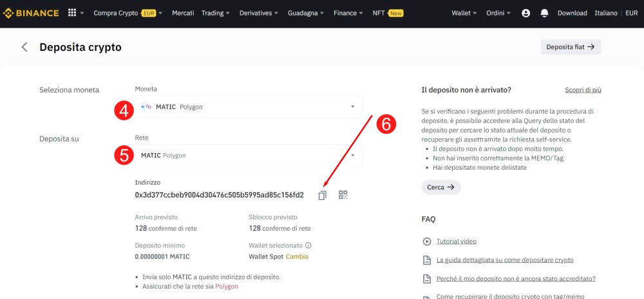Click the 0.00000001 MATIC minimum deposit value
Screen dimensions: 644x299
pos(162,257)
